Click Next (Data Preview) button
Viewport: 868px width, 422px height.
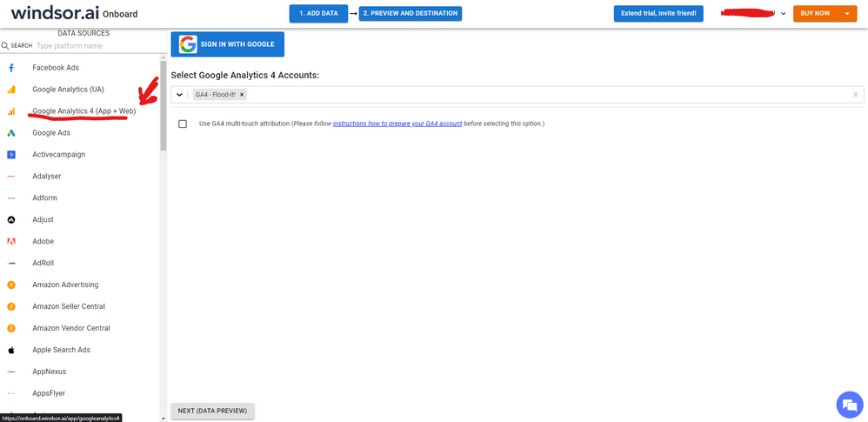(212, 411)
